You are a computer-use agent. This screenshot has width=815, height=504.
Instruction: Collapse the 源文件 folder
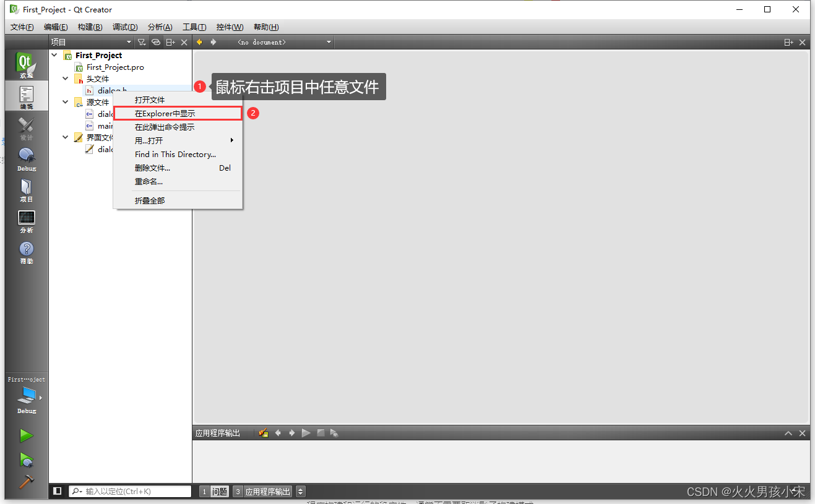point(66,102)
